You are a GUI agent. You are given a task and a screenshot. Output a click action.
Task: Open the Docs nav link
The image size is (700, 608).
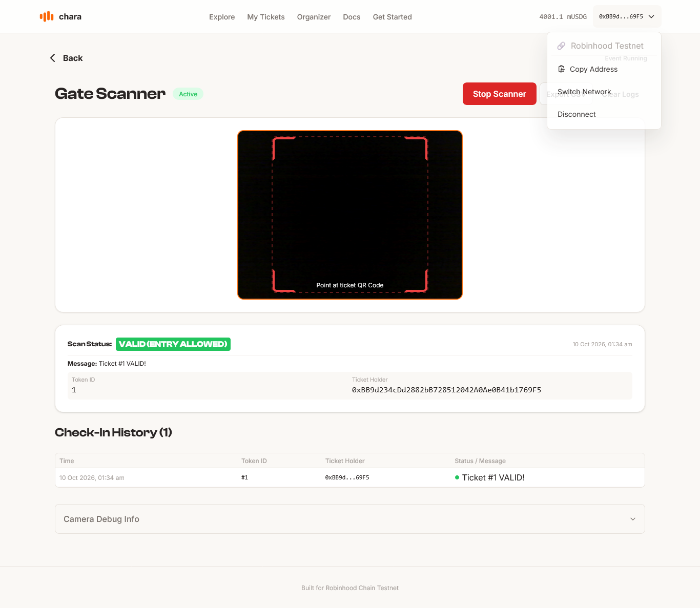click(352, 17)
